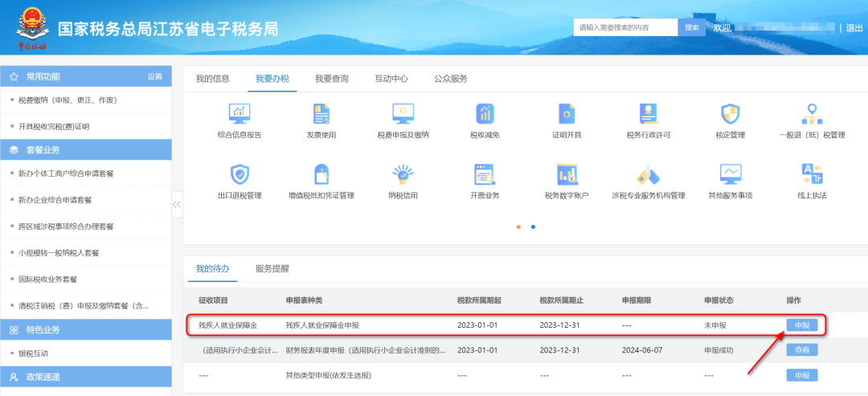Click 设置 in 常用功能 header
The height and width of the screenshot is (396, 868).
[155, 77]
